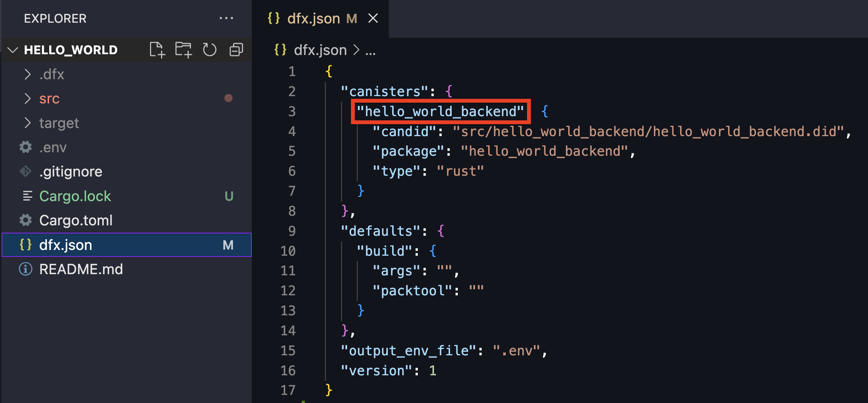Open the Views and More Actions menu
This screenshot has height=403, width=868.
(226, 18)
